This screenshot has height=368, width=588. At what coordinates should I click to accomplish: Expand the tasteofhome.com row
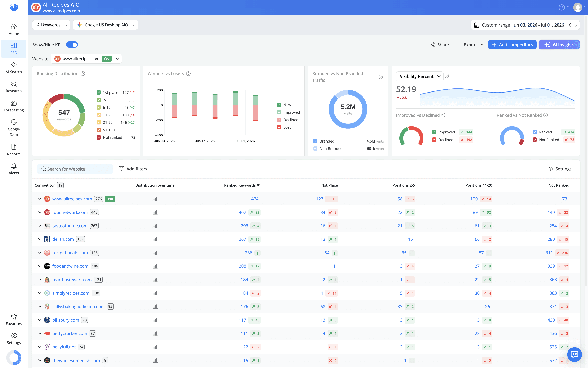40,226
